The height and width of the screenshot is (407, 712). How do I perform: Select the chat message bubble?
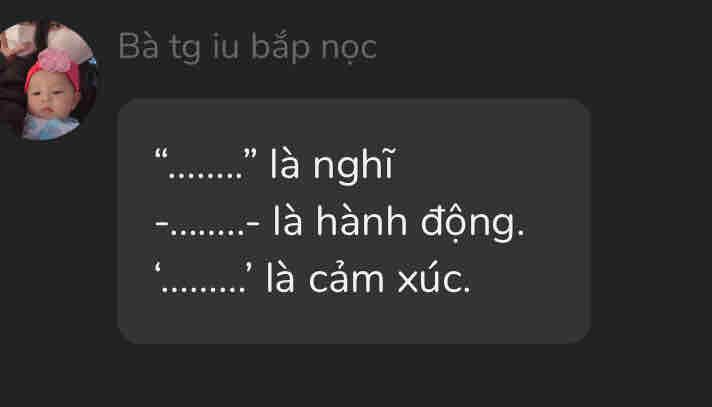pos(354,221)
